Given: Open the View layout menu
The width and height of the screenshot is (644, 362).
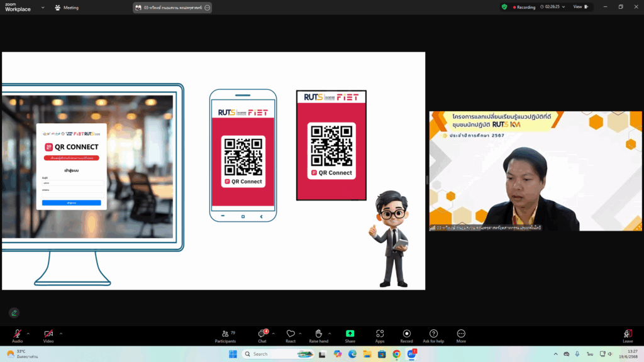Looking at the screenshot, I should [580, 7].
